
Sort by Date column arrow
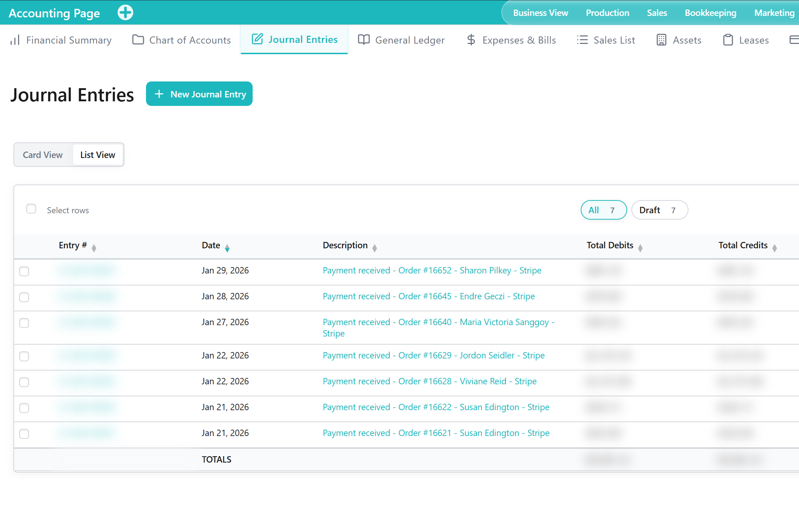(x=227, y=248)
